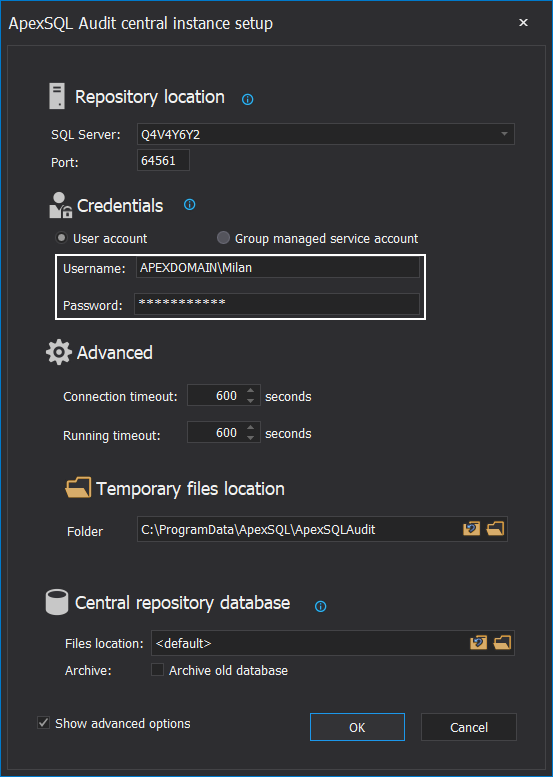
Task: Click the Repository location heading
Action: [x=150, y=97]
